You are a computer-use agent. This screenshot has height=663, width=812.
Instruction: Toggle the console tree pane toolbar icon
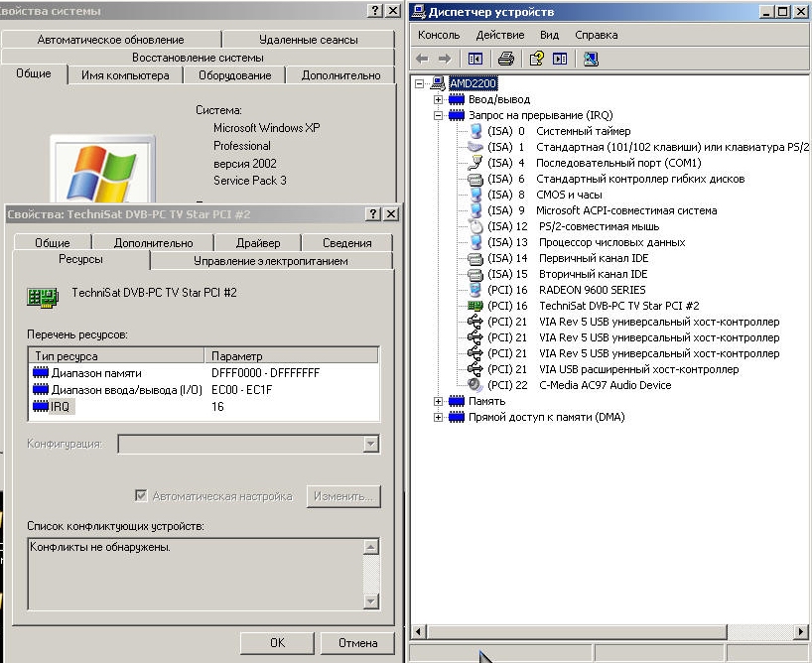tap(475, 59)
